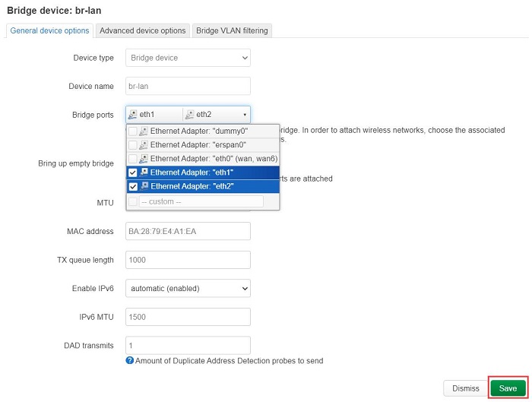Click the DAD transmits help icon
Screen dimensions: 532x402
point(130,360)
